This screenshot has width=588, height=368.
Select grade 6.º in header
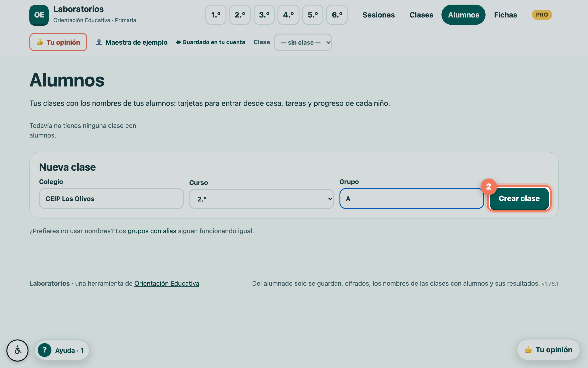pos(337,15)
